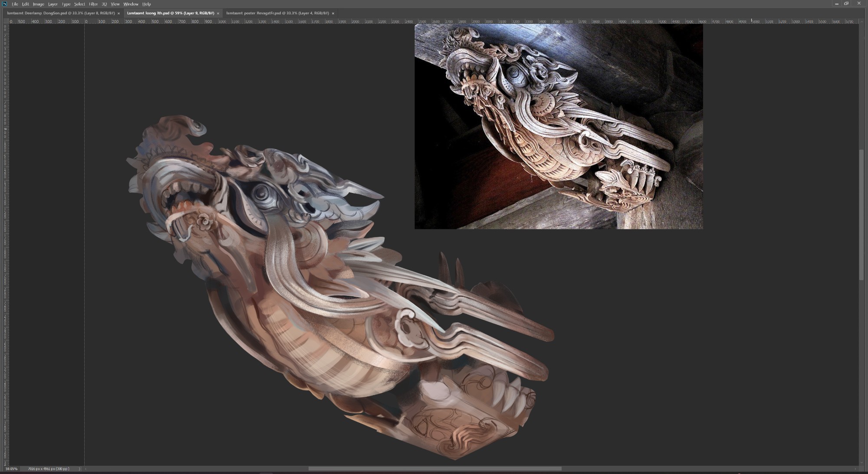Expand the status bar info arrow

click(x=79, y=469)
